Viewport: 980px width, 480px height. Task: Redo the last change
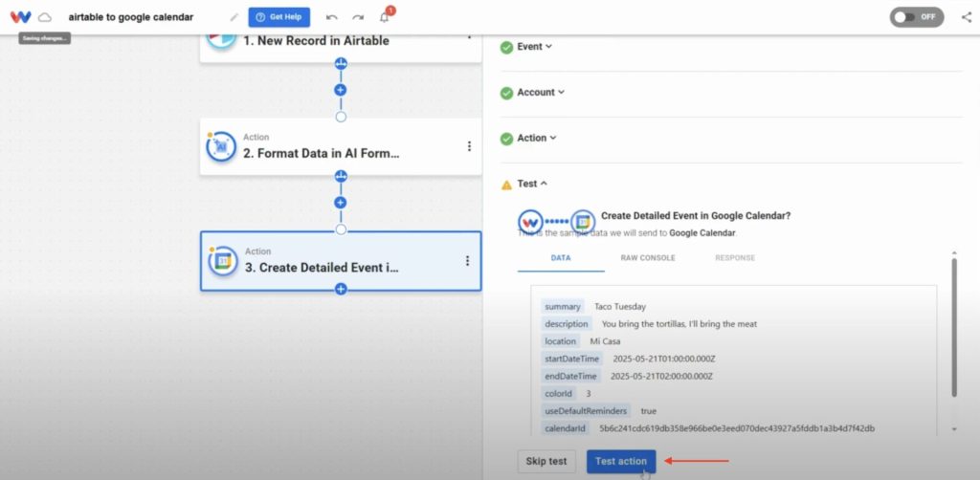click(358, 17)
